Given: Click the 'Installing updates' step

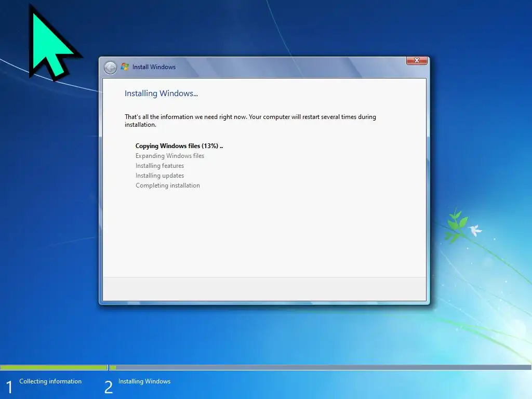Looking at the screenshot, I should point(159,176).
